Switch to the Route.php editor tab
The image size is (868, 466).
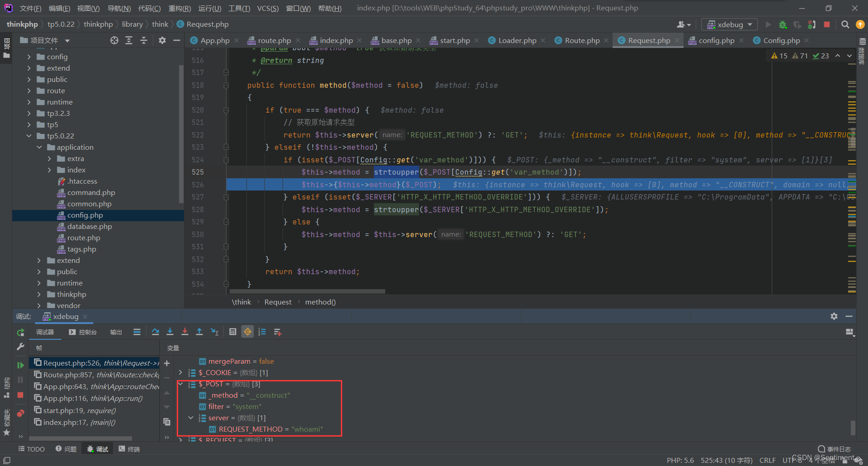tap(582, 40)
